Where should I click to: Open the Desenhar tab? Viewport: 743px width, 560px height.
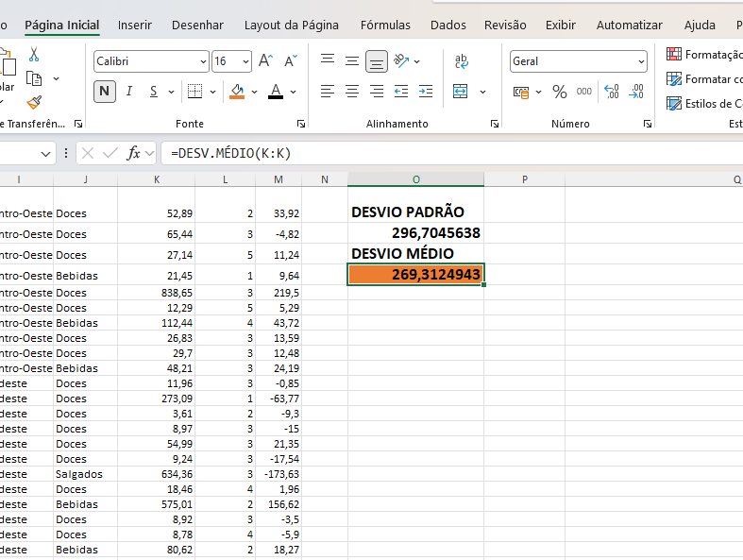(x=197, y=25)
